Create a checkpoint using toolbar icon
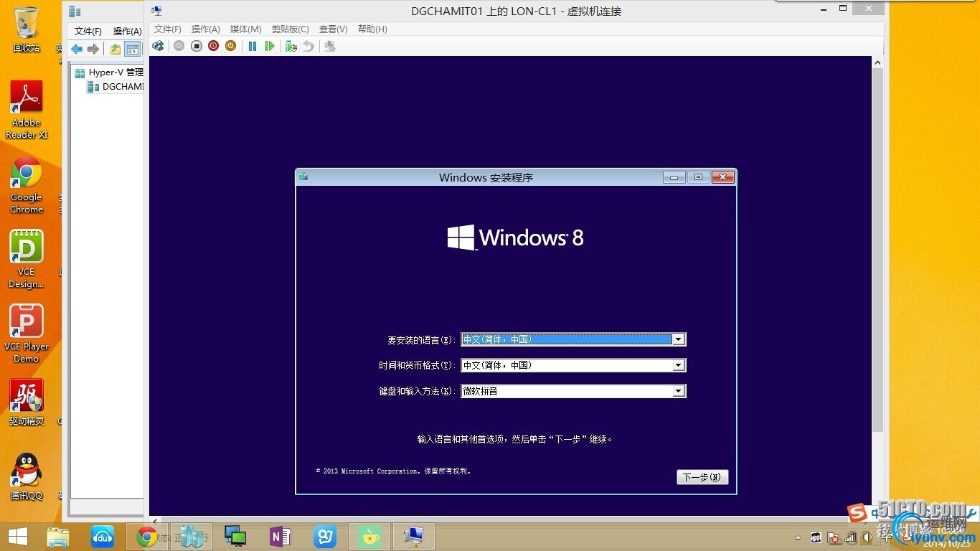Image resolution: width=980 pixels, height=551 pixels. (x=291, y=46)
